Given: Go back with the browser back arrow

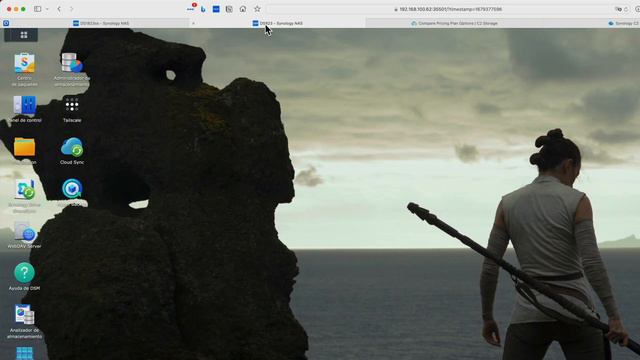Looking at the screenshot, I should [x=59, y=9].
